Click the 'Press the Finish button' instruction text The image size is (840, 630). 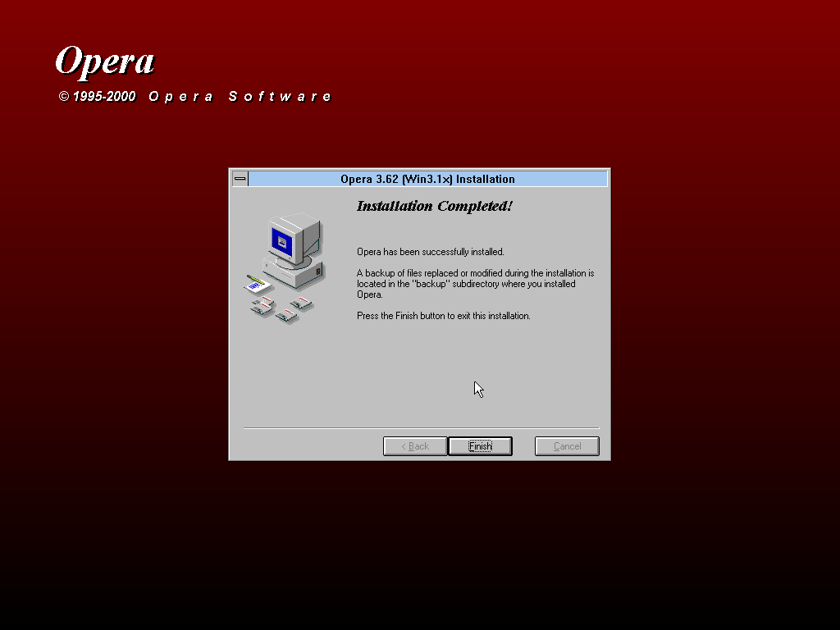pos(443,316)
